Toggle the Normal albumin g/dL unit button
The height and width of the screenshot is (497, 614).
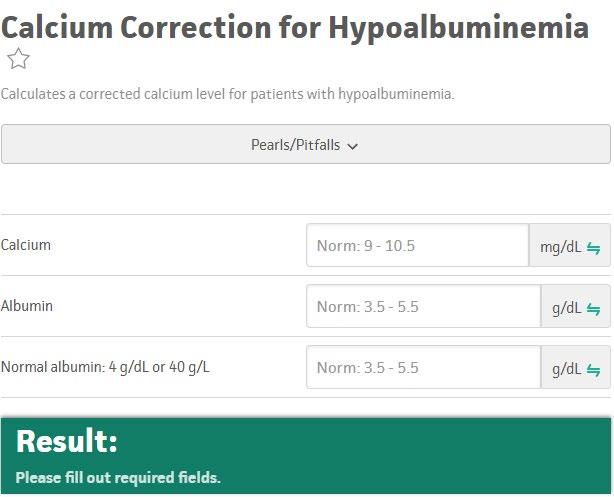(576, 367)
